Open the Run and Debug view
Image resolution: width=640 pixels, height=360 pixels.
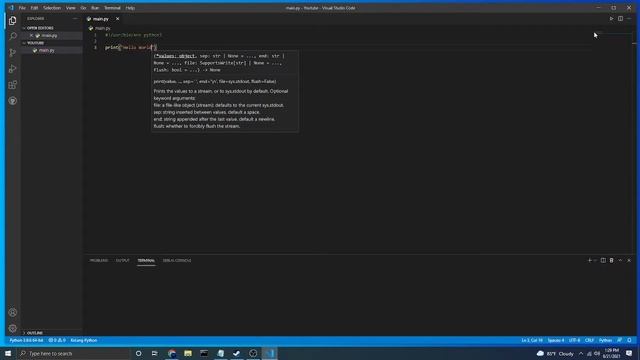click(x=13, y=69)
